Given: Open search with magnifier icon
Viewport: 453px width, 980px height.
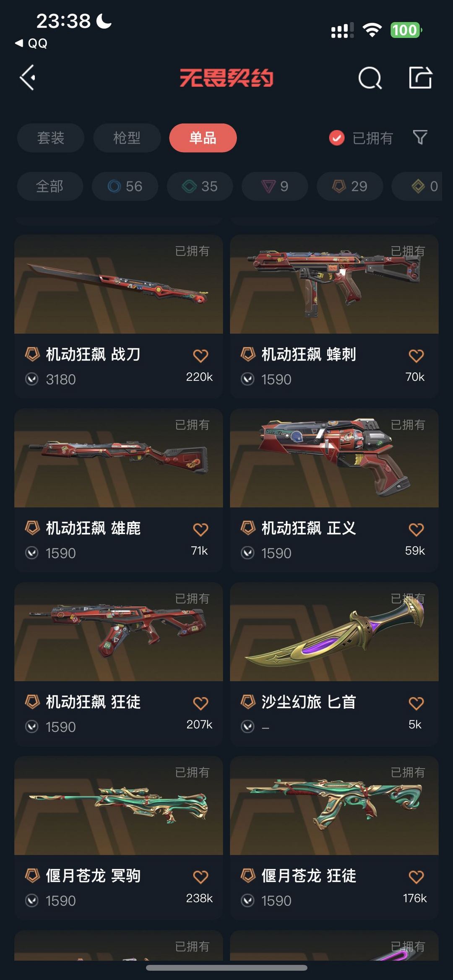Looking at the screenshot, I should click(x=370, y=78).
